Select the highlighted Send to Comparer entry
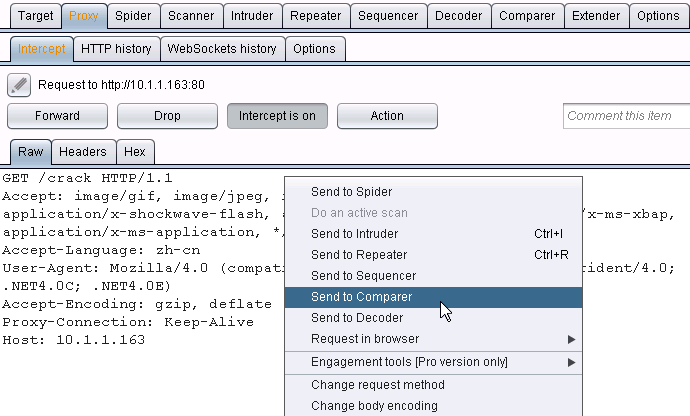Screen dimensions: 690x416 pyautogui.click(x=433, y=297)
